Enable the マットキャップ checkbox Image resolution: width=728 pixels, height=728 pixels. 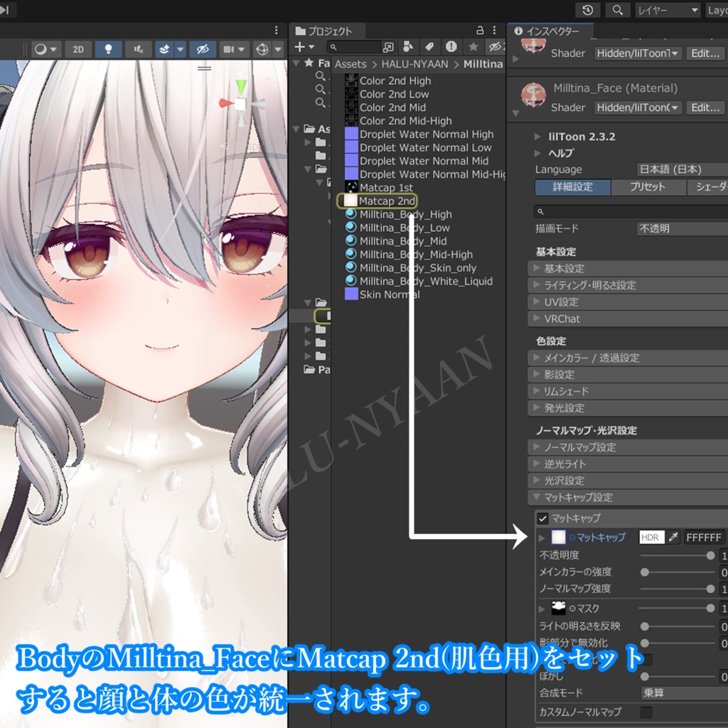[542, 518]
